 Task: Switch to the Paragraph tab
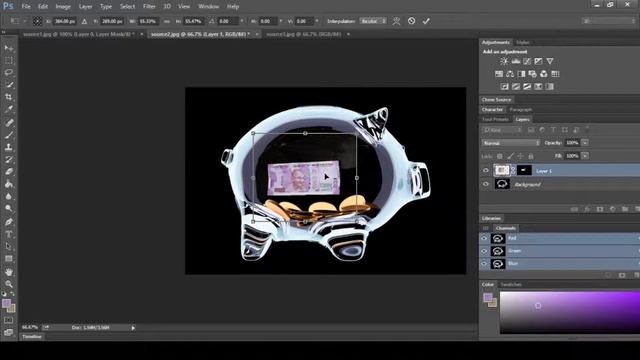coord(520,110)
